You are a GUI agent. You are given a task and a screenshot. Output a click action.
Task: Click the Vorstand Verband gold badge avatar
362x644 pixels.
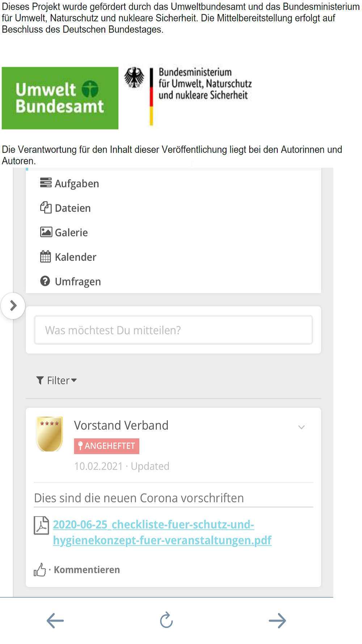49,434
